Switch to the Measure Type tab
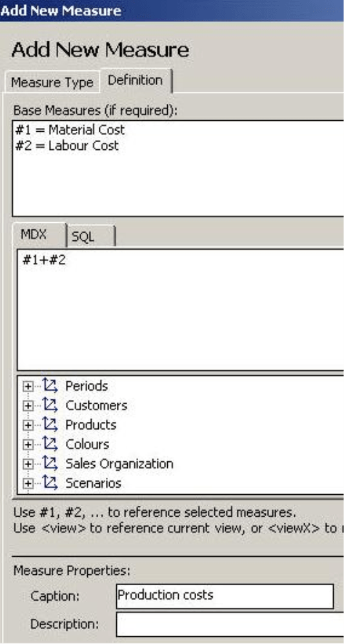This screenshot has width=344, height=644. [52, 83]
